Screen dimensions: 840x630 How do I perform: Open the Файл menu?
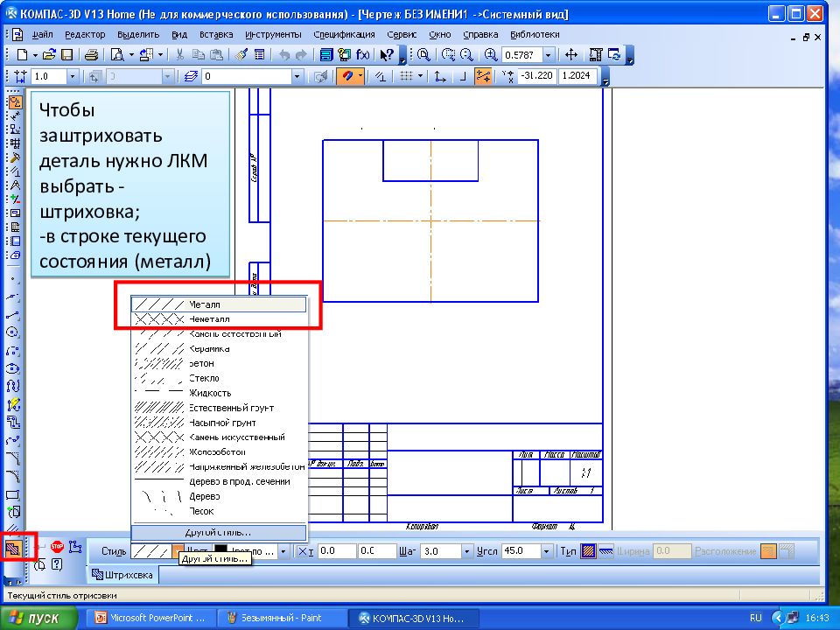coord(42,35)
